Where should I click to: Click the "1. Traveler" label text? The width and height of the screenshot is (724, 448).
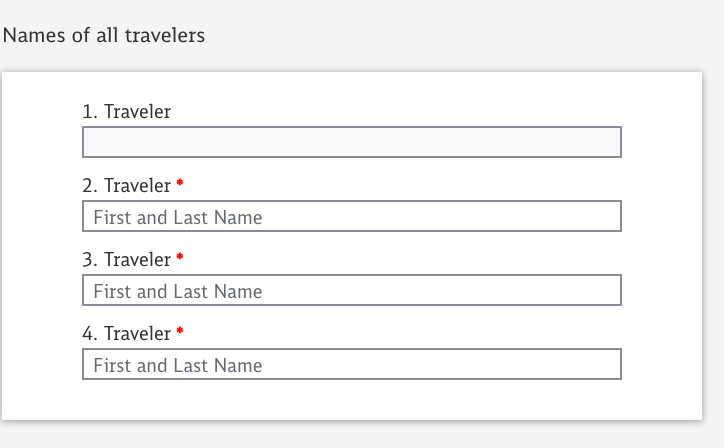coord(126,112)
